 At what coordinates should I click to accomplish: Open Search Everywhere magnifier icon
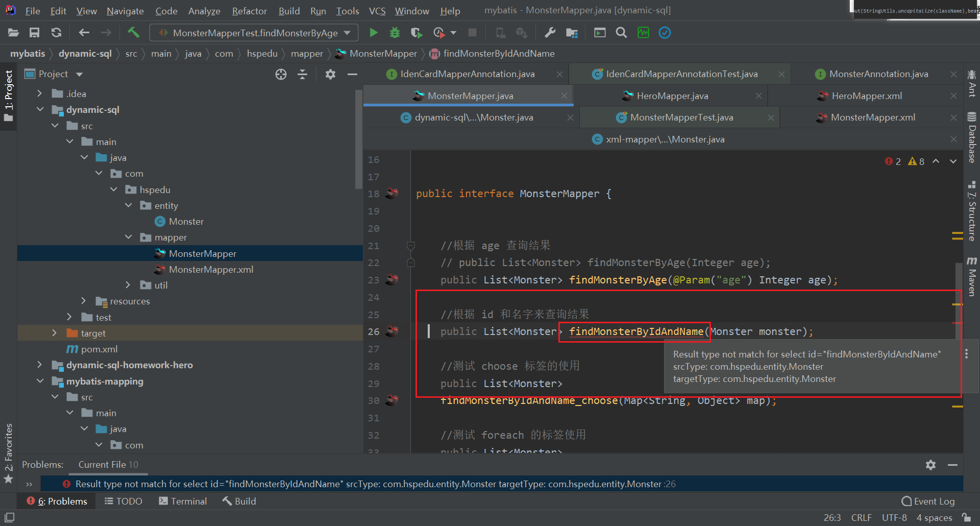click(621, 33)
